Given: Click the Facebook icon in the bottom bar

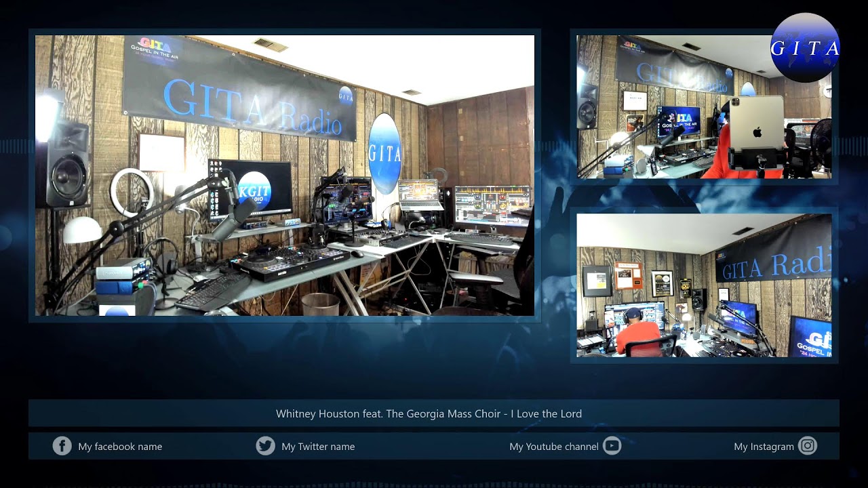Looking at the screenshot, I should coord(62,446).
